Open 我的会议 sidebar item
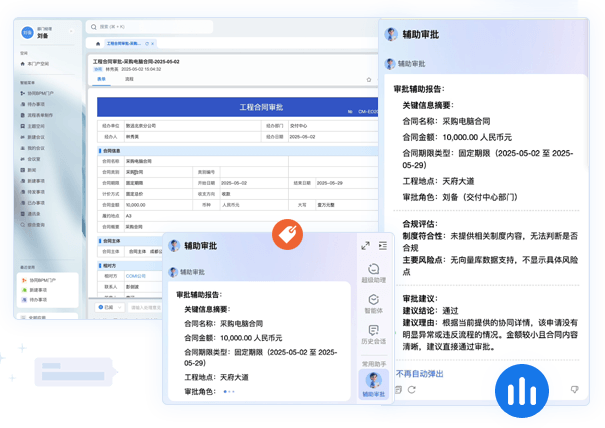This screenshot has width=605, height=428. coord(33,148)
